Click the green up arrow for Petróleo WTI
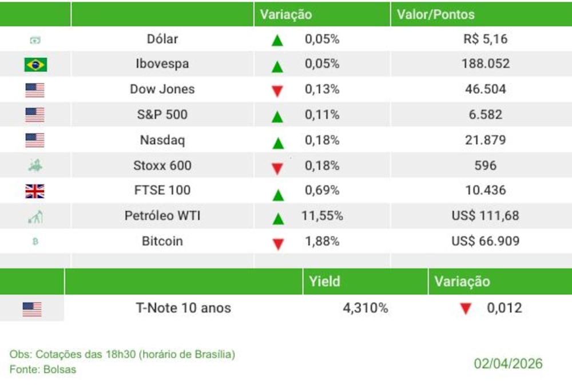572x392 pixels. pos(278,218)
